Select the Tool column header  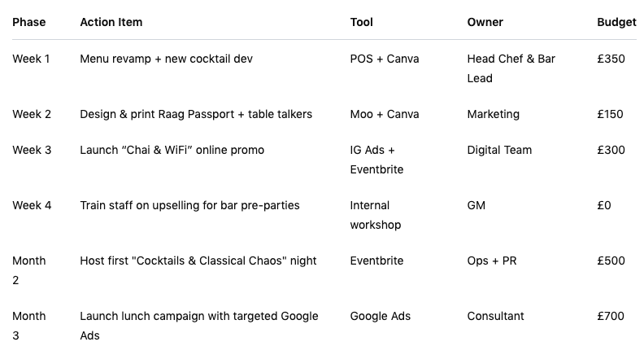pos(361,22)
